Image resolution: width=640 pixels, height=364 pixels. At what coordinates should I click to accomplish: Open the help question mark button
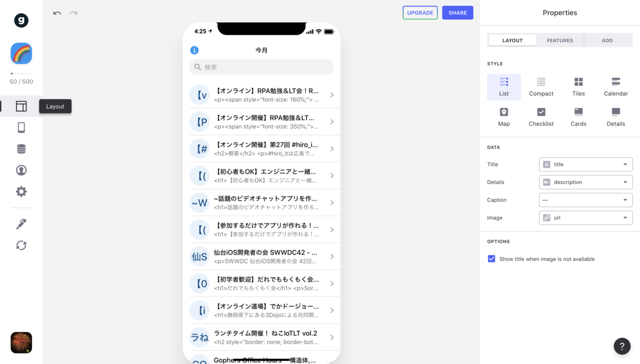(x=622, y=346)
